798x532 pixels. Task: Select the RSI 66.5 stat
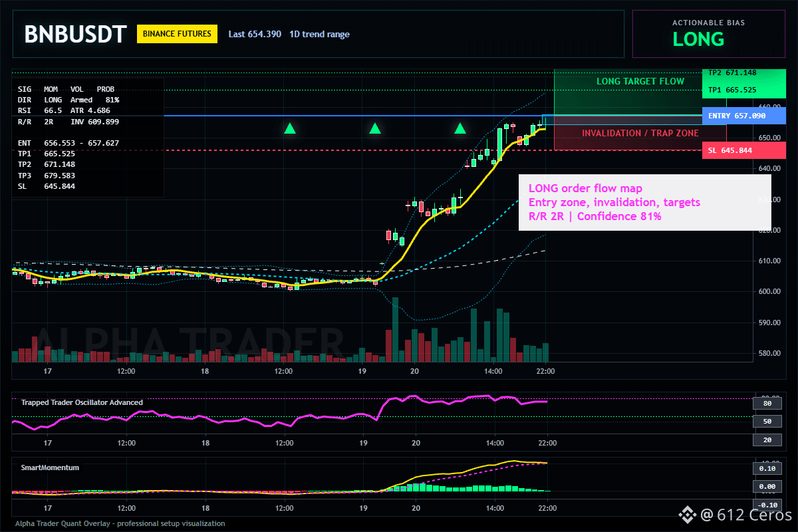click(41, 110)
